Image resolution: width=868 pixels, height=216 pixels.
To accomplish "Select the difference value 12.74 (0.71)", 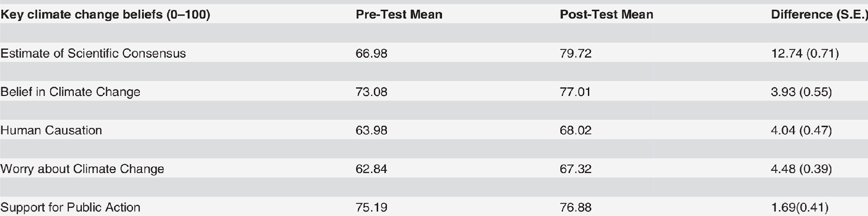I will click(x=805, y=53).
